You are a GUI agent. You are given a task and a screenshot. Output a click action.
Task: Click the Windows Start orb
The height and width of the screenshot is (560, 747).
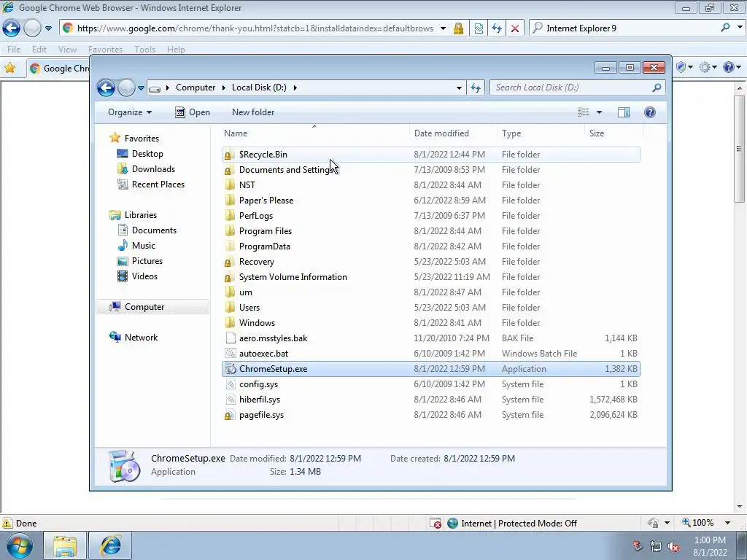click(x=20, y=545)
